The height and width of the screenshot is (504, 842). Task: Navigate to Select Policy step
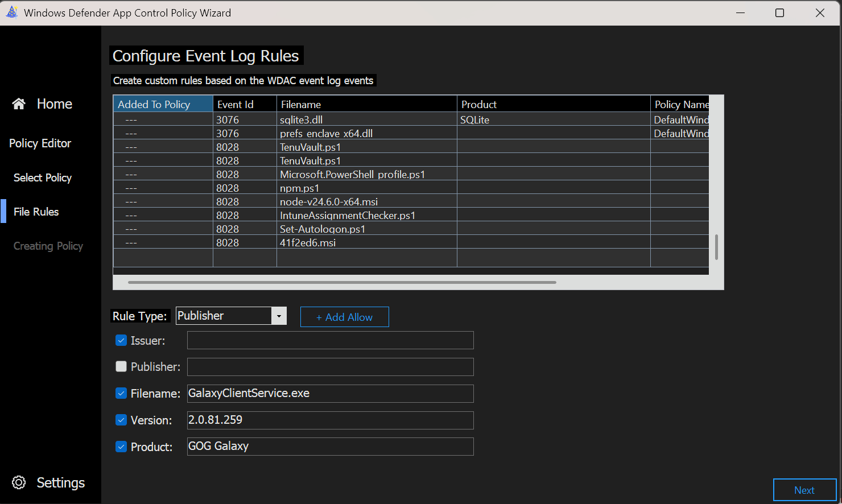42,177
